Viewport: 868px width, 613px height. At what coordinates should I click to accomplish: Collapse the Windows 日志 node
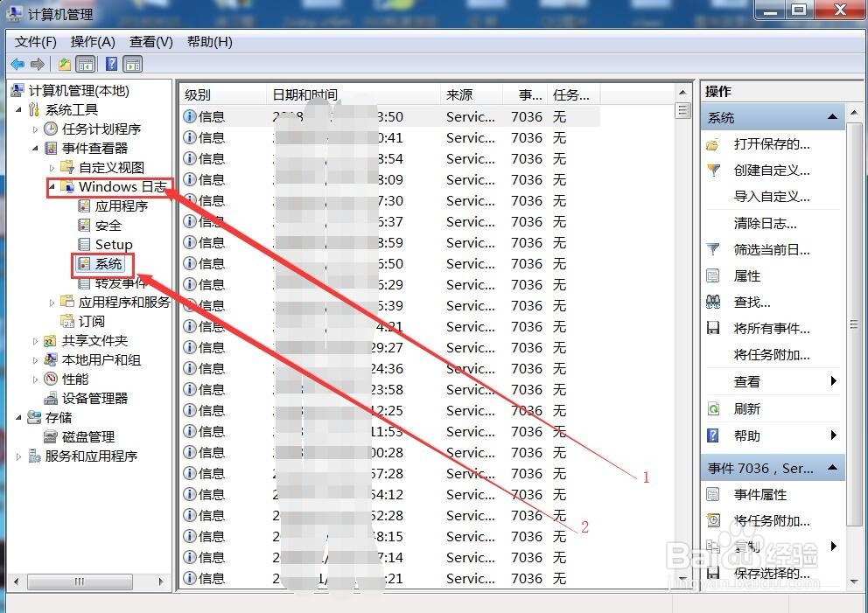pos(52,187)
